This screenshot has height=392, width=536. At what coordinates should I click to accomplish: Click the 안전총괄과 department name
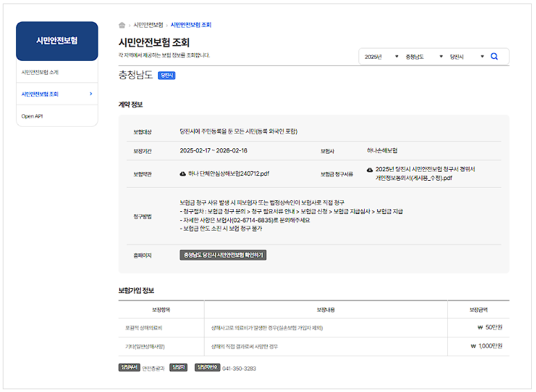tap(153, 368)
